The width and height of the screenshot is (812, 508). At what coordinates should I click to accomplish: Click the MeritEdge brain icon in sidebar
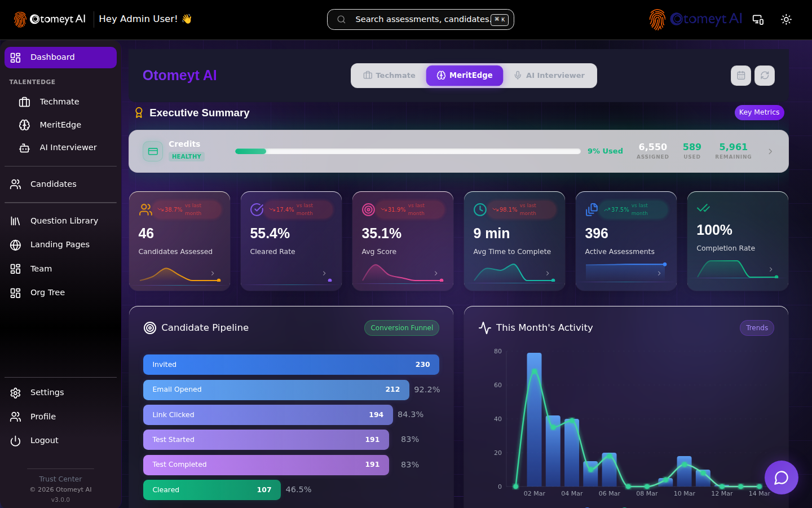(24, 125)
